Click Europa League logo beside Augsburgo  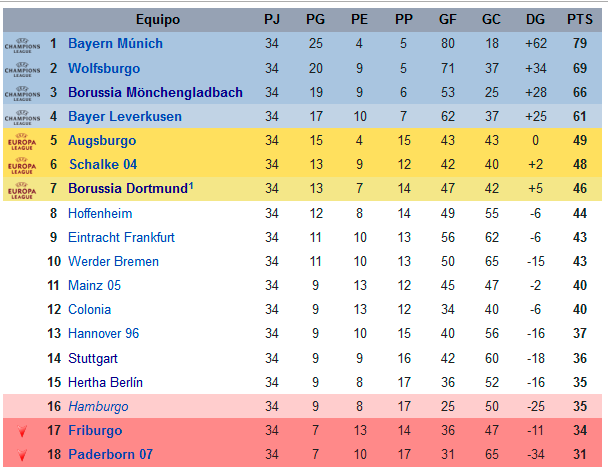(x=22, y=142)
